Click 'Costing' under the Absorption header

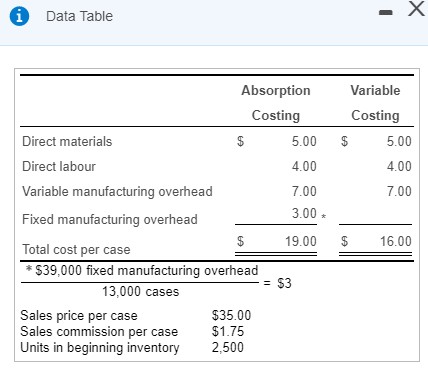click(276, 116)
